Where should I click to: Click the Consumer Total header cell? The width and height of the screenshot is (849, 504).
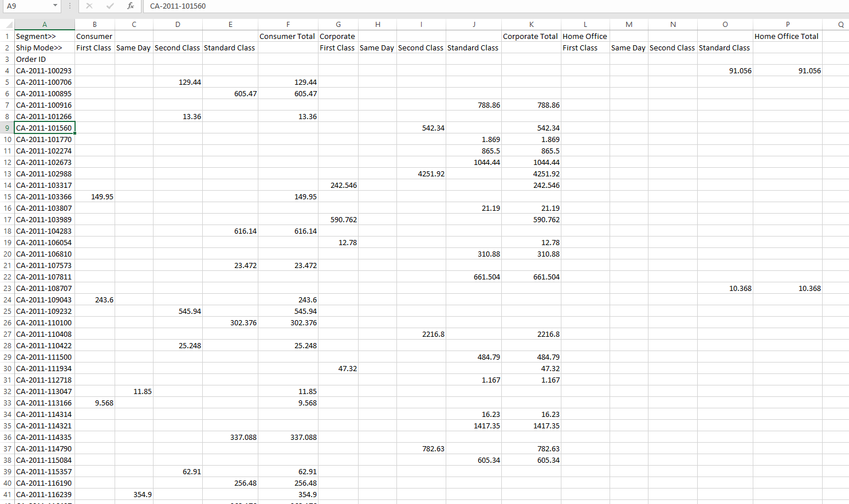pyautogui.click(x=288, y=37)
